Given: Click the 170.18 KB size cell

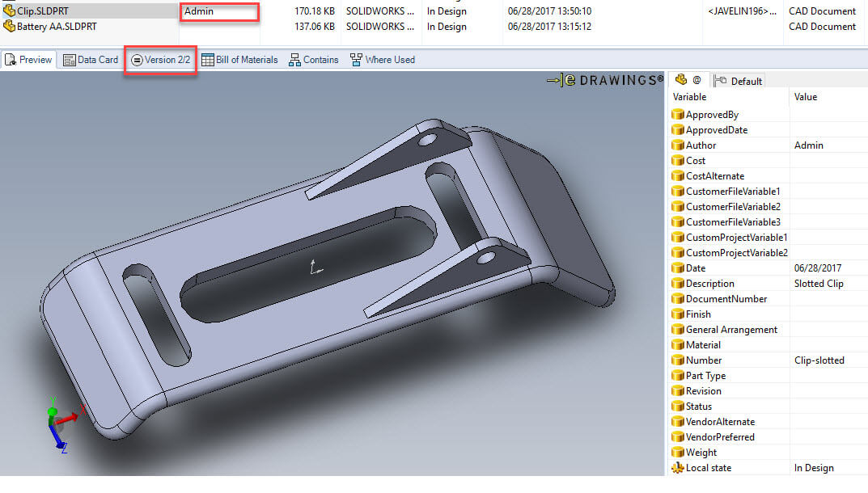Looking at the screenshot, I should click(x=315, y=11).
